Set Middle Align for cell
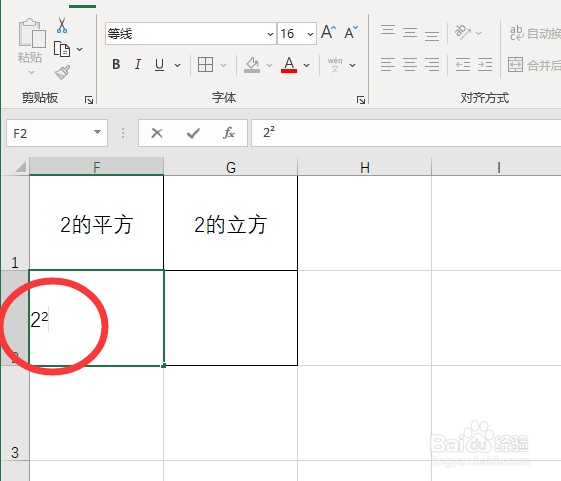This screenshot has height=481, width=561. 410,33
